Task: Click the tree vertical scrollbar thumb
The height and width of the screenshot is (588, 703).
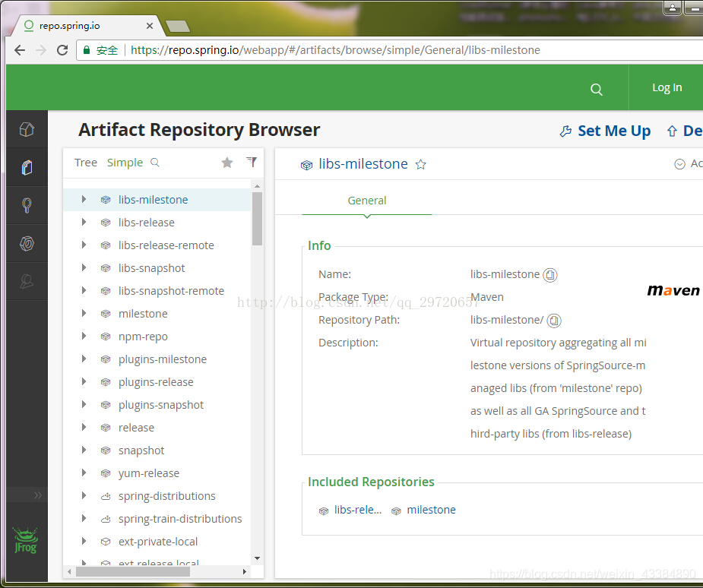Action: click(257, 219)
